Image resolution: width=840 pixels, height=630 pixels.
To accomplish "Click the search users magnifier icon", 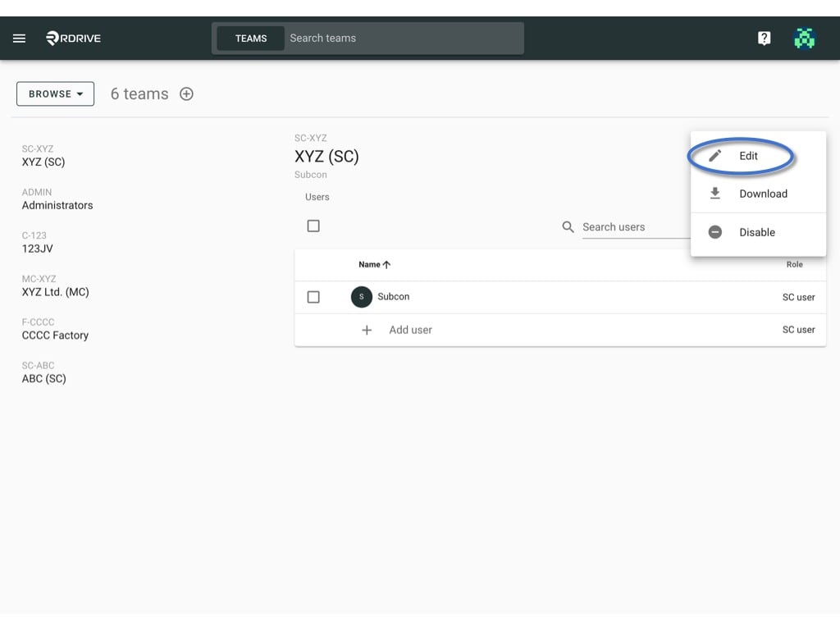I will tap(568, 227).
